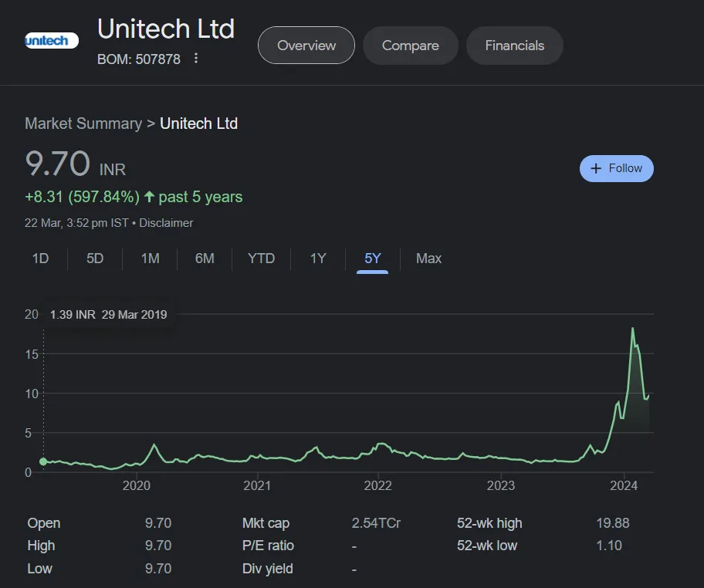The width and height of the screenshot is (704, 588).
Task: Select the 5Y time range
Action: (373, 259)
